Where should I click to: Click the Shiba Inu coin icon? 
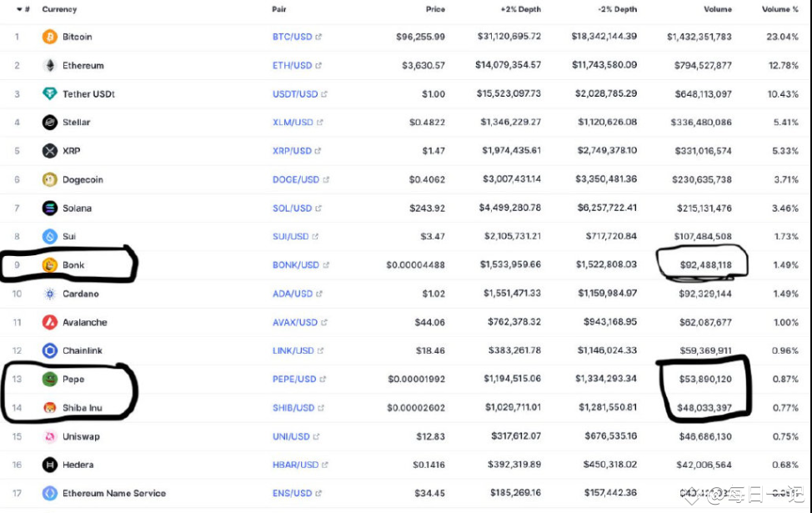coord(50,407)
